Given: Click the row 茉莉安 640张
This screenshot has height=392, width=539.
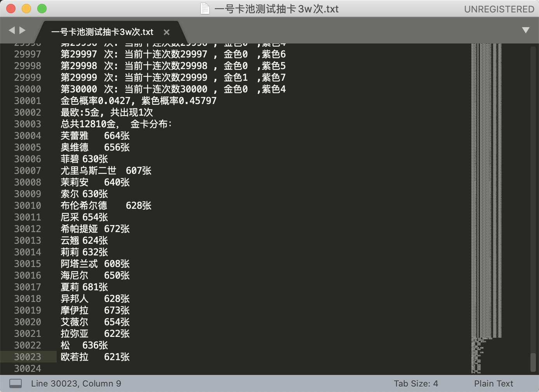Looking at the screenshot, I should pos(95,182).
